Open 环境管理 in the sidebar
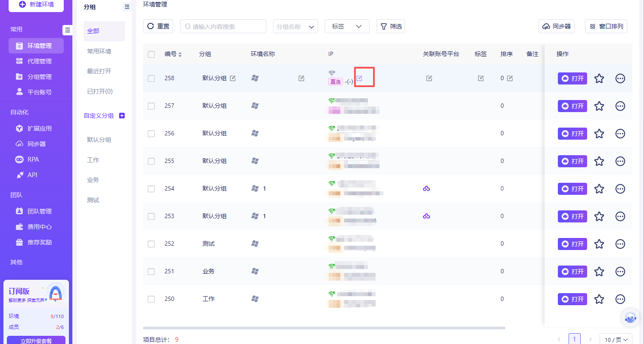 (36, 46)
